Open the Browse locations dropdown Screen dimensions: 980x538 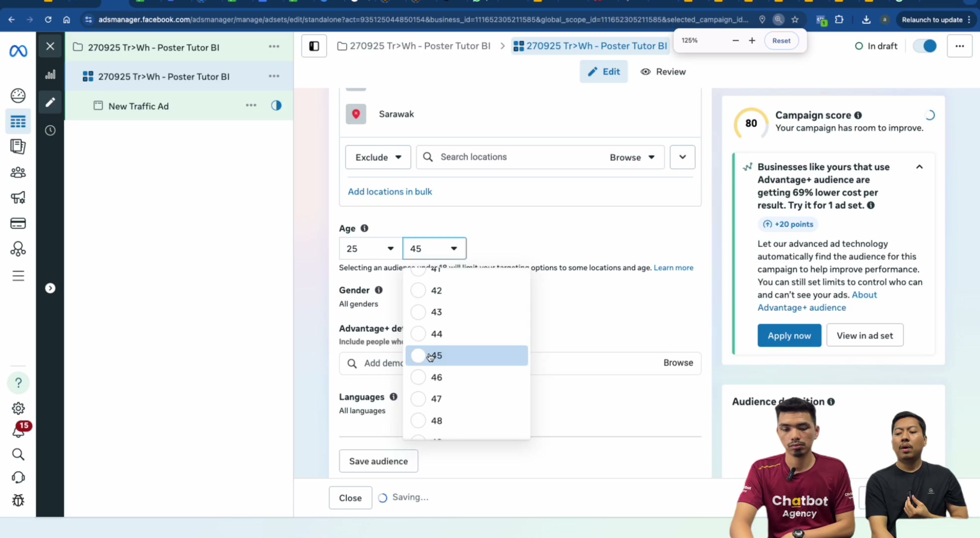pyautogui.click(x=632, y=157)
